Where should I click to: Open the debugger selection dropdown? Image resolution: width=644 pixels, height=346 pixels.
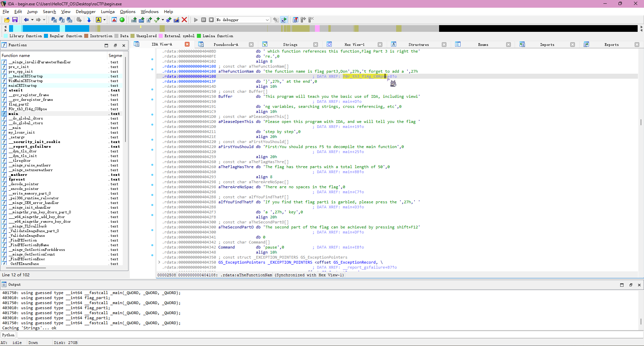point(267,20)
